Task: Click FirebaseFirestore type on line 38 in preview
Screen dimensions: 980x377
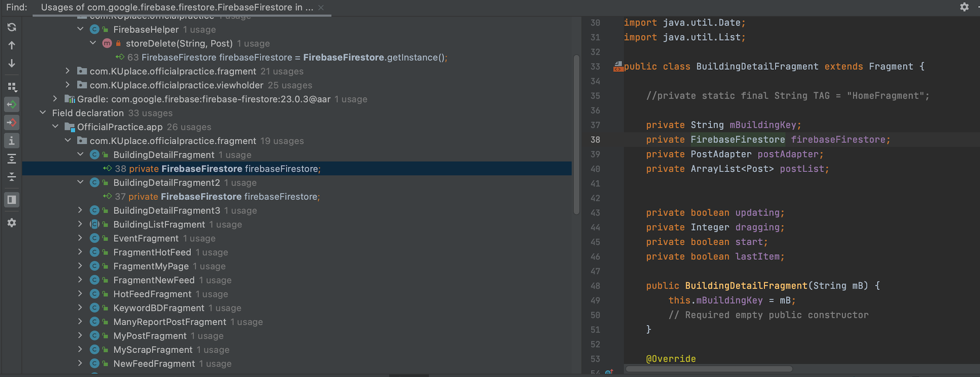Action: pos(738,140)
